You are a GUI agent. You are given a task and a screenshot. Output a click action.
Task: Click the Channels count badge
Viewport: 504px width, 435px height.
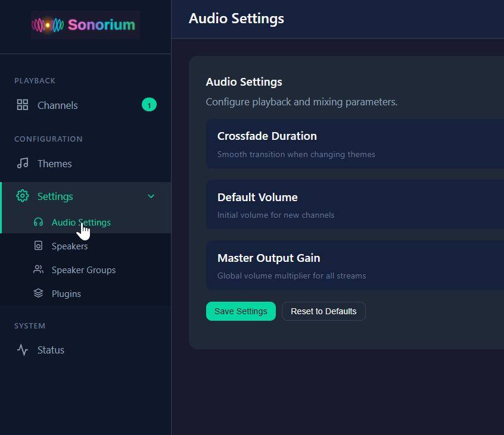tap(149, 105)
